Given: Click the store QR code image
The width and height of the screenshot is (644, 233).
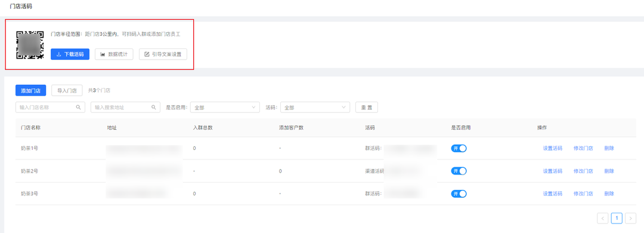Looking at the screenshot, I should click(30, 45).
